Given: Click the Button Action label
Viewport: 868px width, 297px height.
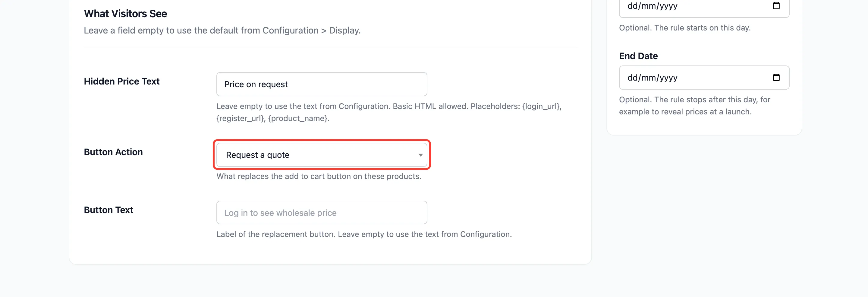Looking at the screenshot, I should point(113,152).
